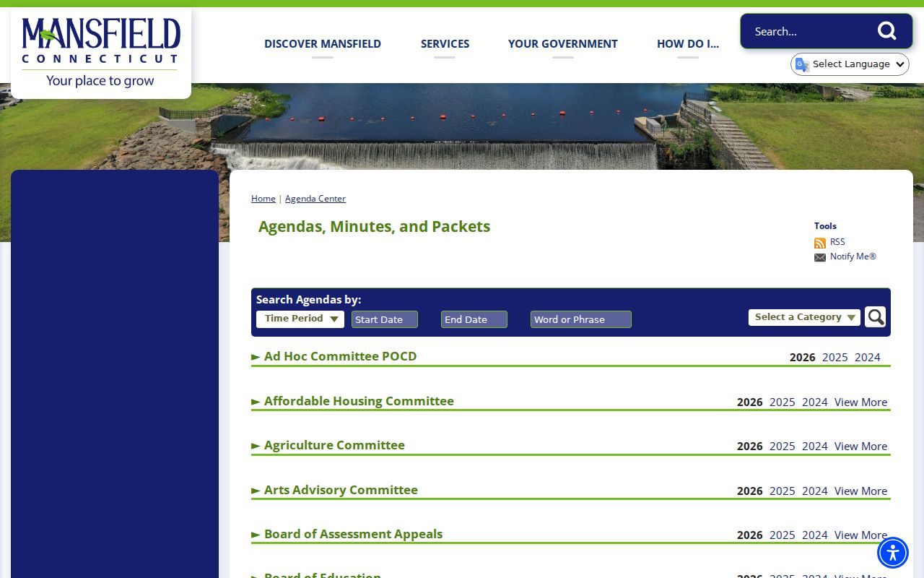This screenshot has width=924, height=578.
Task: Click into the End Date field
Action: (x=474, y=319)
